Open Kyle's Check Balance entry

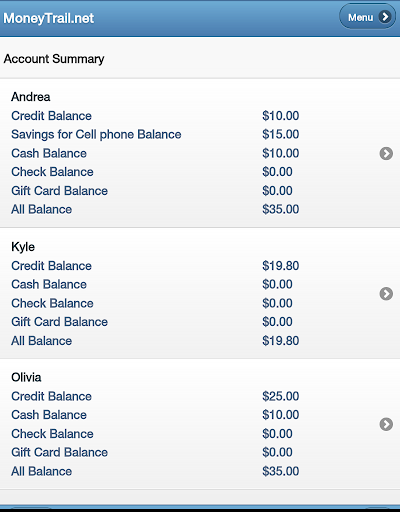click(52, 303)
